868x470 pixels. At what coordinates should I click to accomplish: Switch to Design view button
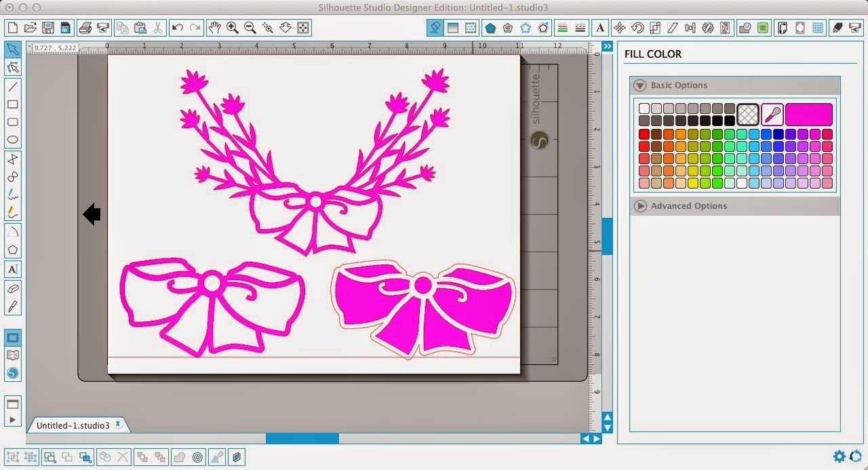pos(12,338)
